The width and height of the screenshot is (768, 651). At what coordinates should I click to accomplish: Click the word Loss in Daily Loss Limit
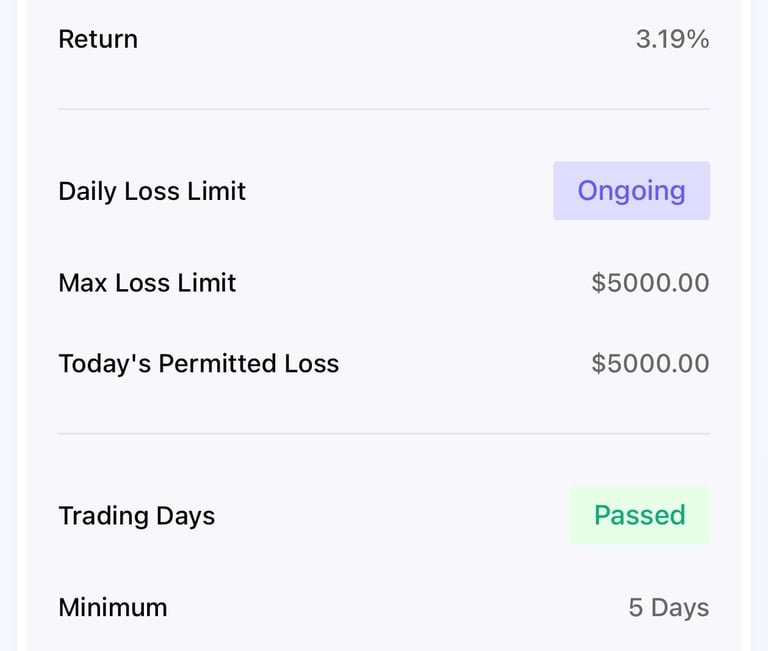(x=152, y=191)
